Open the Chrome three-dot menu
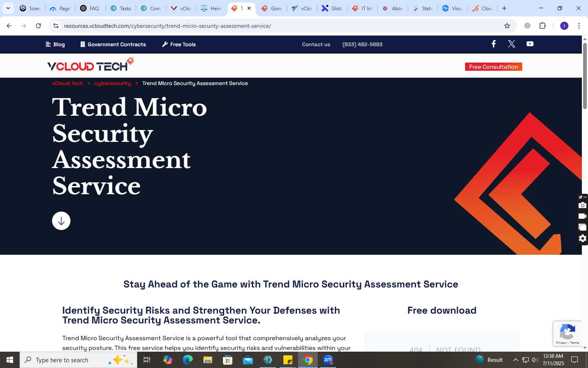The width and height of the screenshot is (588, 368). [579, 26]
